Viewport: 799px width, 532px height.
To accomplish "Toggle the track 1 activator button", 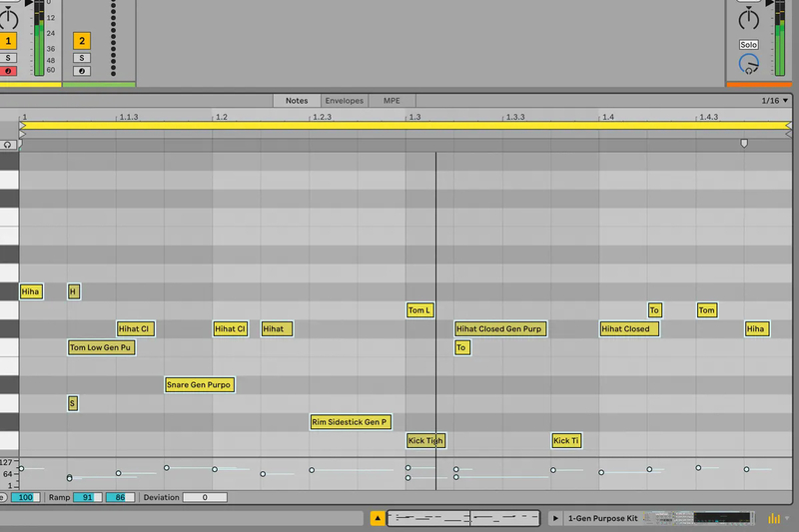I will [8, 41].
